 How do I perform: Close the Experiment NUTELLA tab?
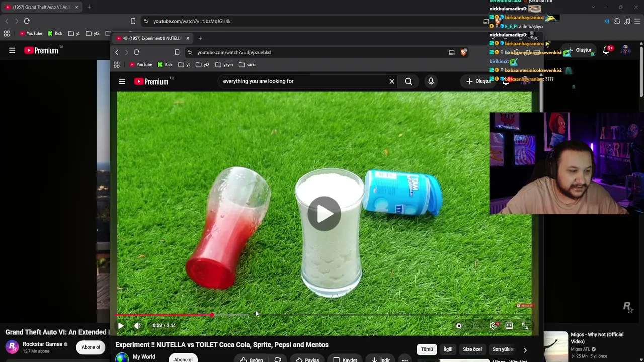(188, 38)
